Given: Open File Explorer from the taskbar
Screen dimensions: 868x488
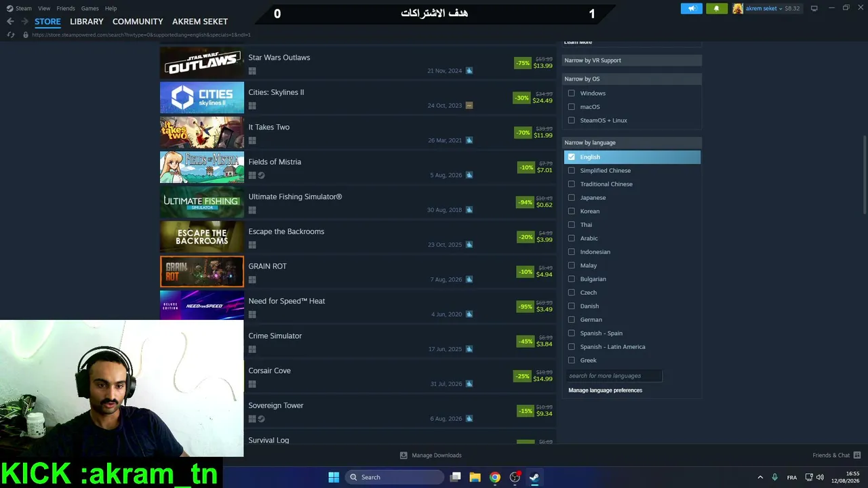Looking at the screenshot, I should click(475, 477).
